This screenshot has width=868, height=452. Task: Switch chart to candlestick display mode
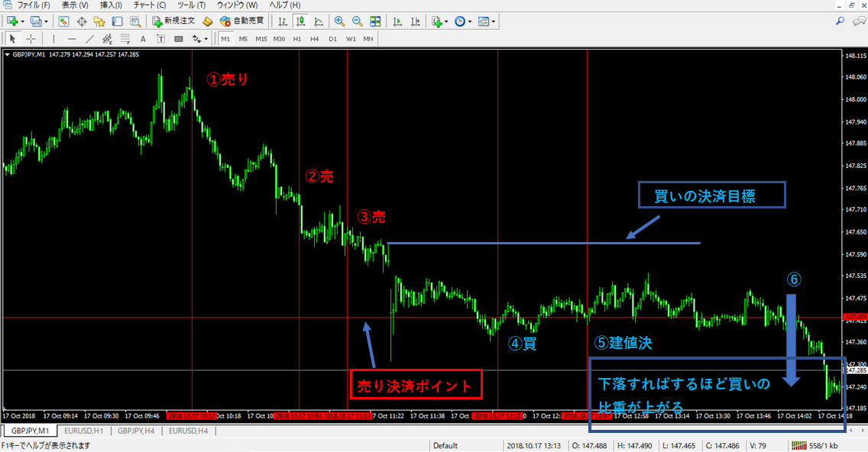click(x=300, y=21)
